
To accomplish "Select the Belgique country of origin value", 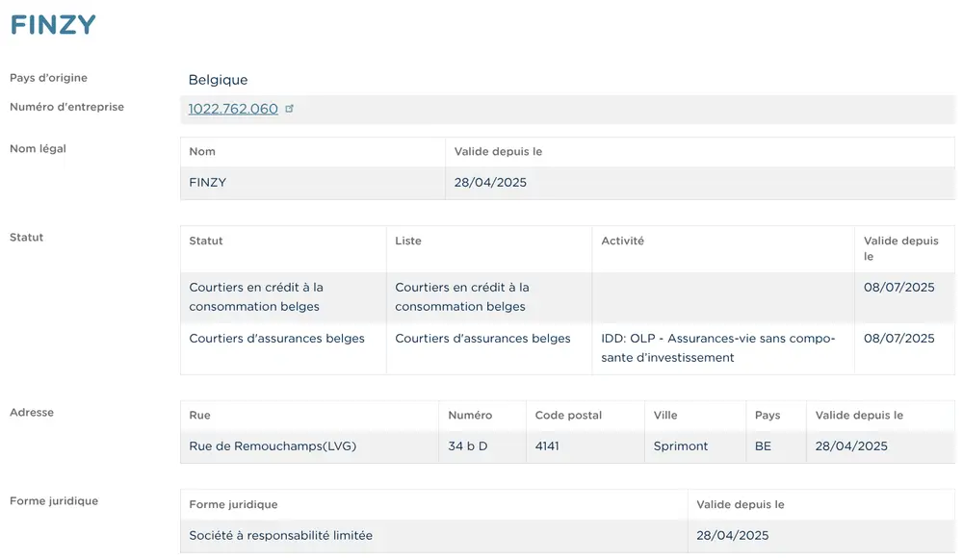I will (x=218, y=80).
